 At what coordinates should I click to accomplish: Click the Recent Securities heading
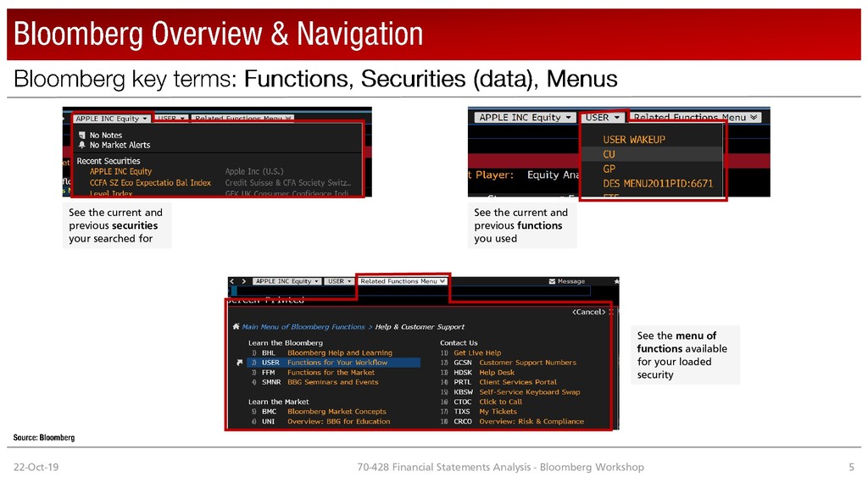pos(108,161)
